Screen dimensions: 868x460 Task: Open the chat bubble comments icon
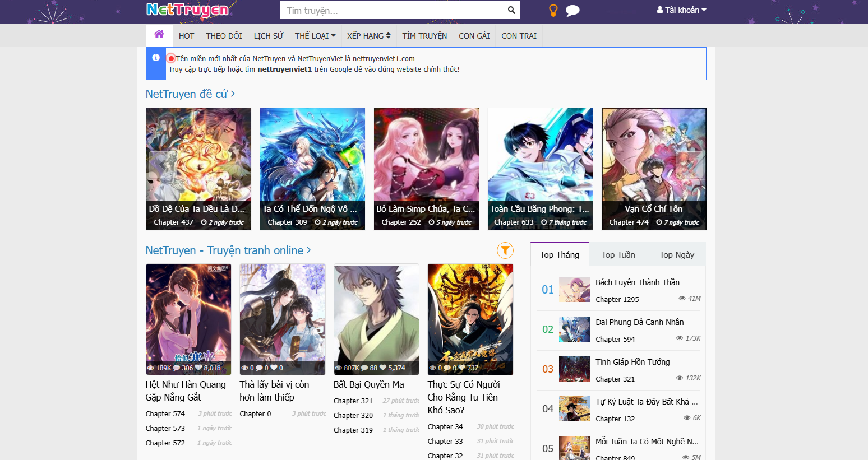572,11
